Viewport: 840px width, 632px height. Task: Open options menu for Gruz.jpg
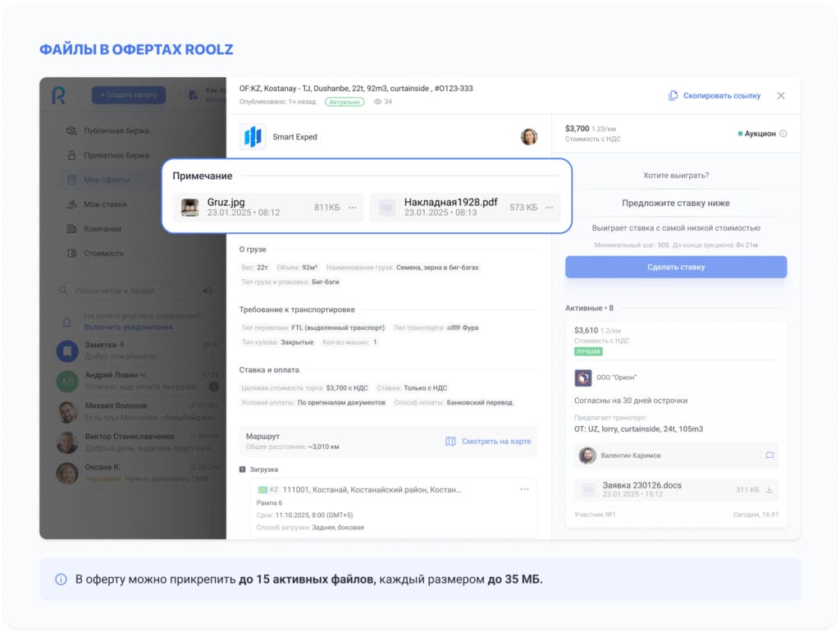pos(353,208)
